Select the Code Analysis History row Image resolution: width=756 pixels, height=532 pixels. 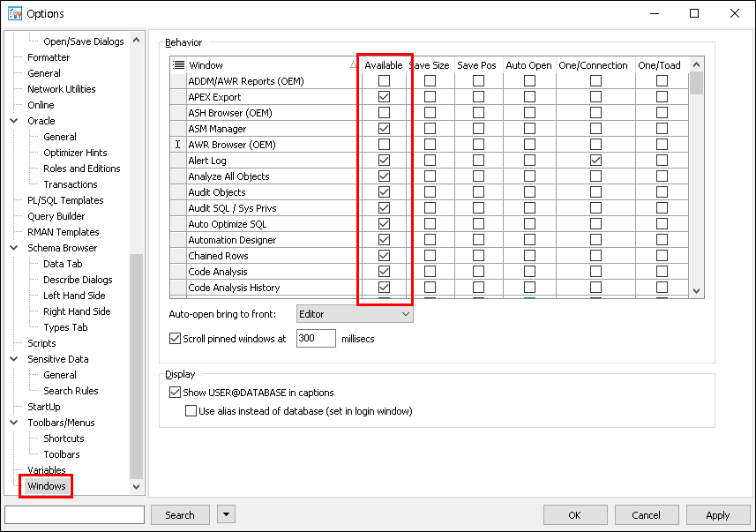(x=234, y=288)
